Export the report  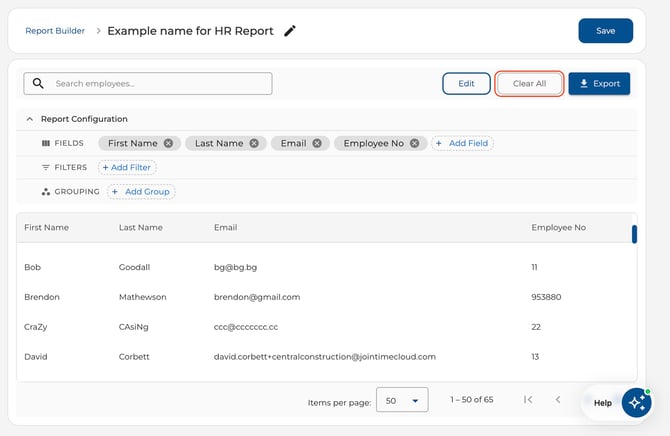point(599,83)
